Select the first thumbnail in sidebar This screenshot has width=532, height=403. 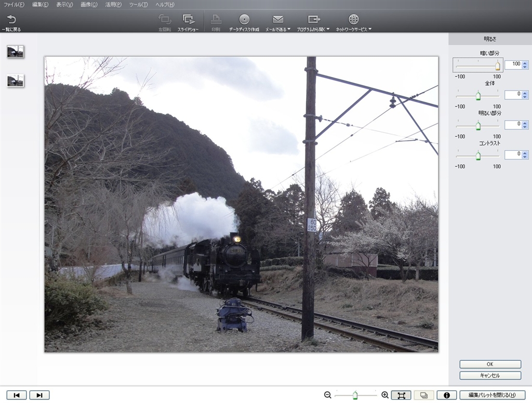pos(15,51)
